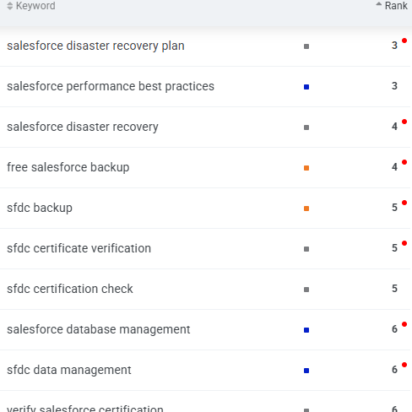Click red dot next to rank 3 top row
Viewport: 412px width, 412px height.
404,41
